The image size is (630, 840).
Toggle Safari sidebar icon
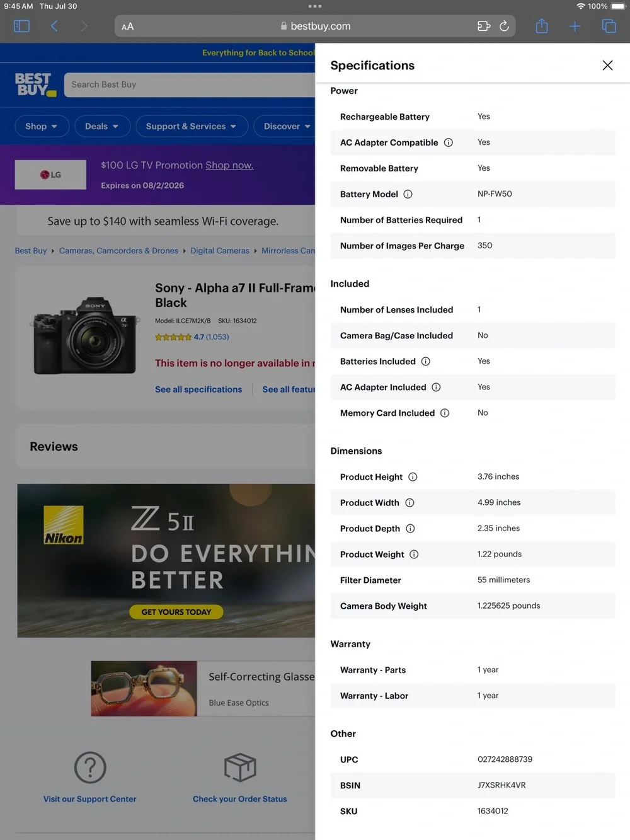(21, 26)
